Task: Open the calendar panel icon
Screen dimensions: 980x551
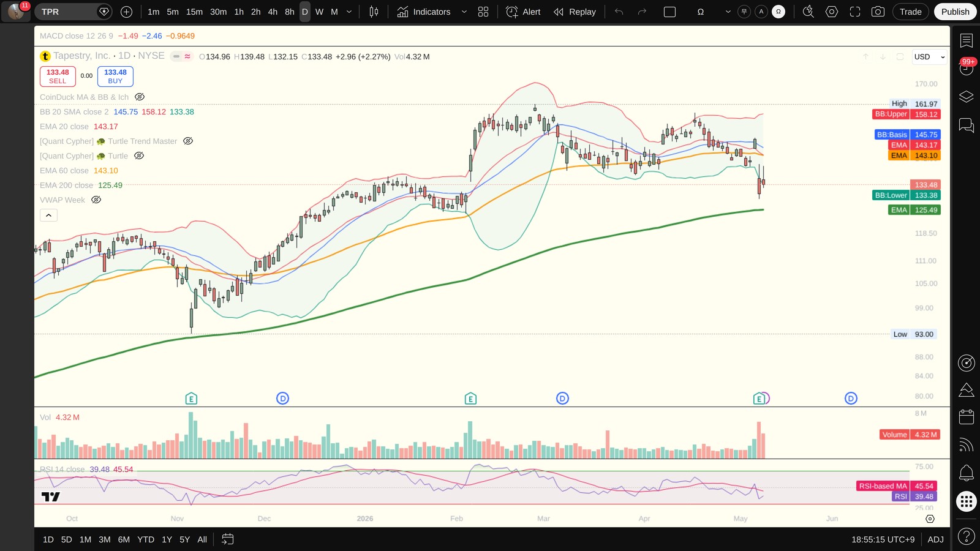Action: click(x=967, y=417)
